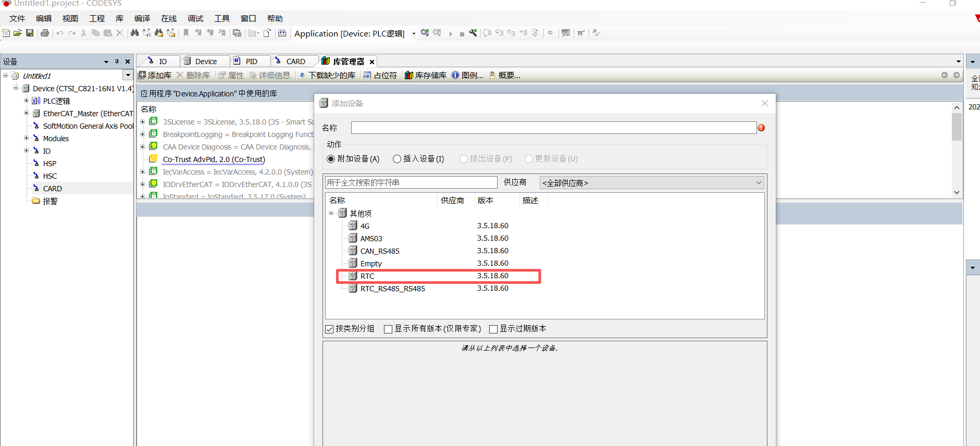Select HSC in the device tree
This screenshot has height=446, width=980.
coord(50,176)
